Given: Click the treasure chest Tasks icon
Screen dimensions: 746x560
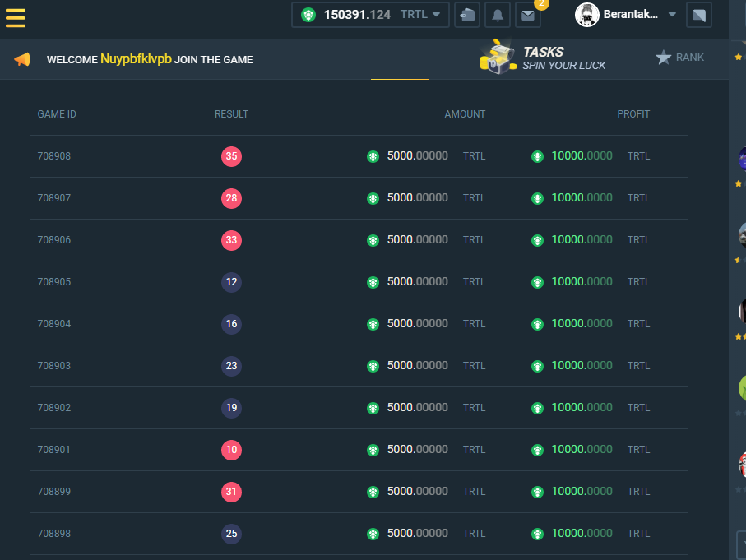Looking at the screenshot, I should (x=497, y=58).
